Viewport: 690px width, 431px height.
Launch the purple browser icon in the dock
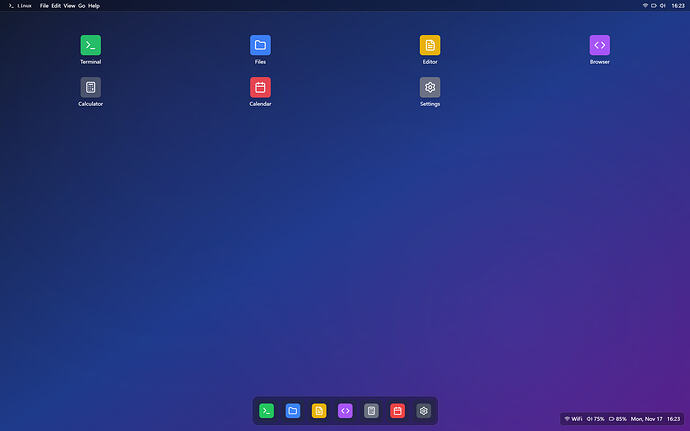345,411
